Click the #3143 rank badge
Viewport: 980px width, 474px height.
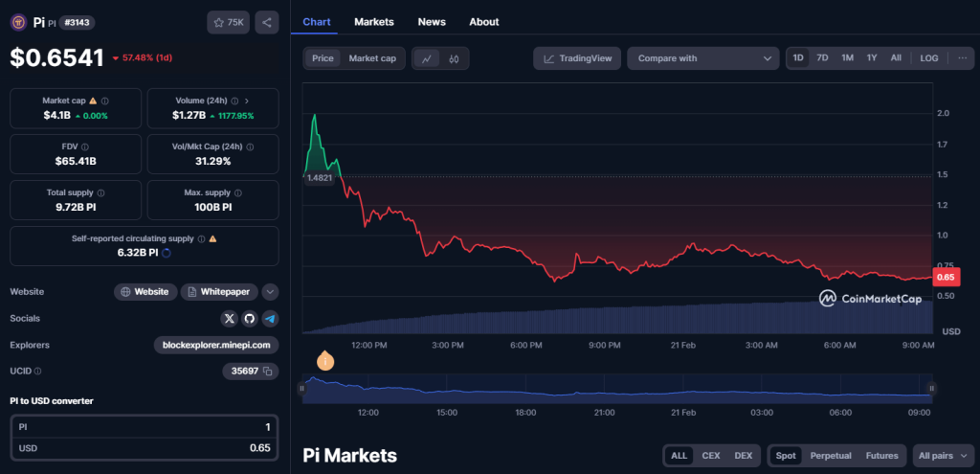click(77, 23)
